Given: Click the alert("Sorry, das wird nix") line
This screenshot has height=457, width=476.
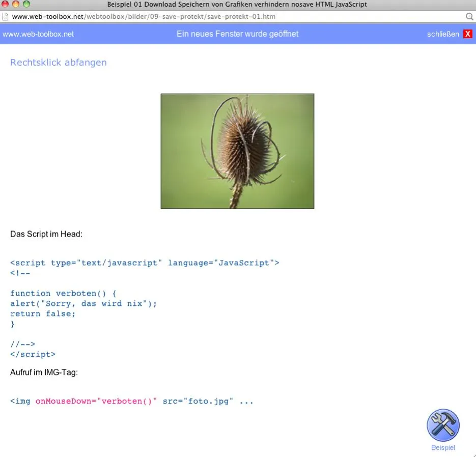Looking at the screenshot, I should [x=83, y=303].
